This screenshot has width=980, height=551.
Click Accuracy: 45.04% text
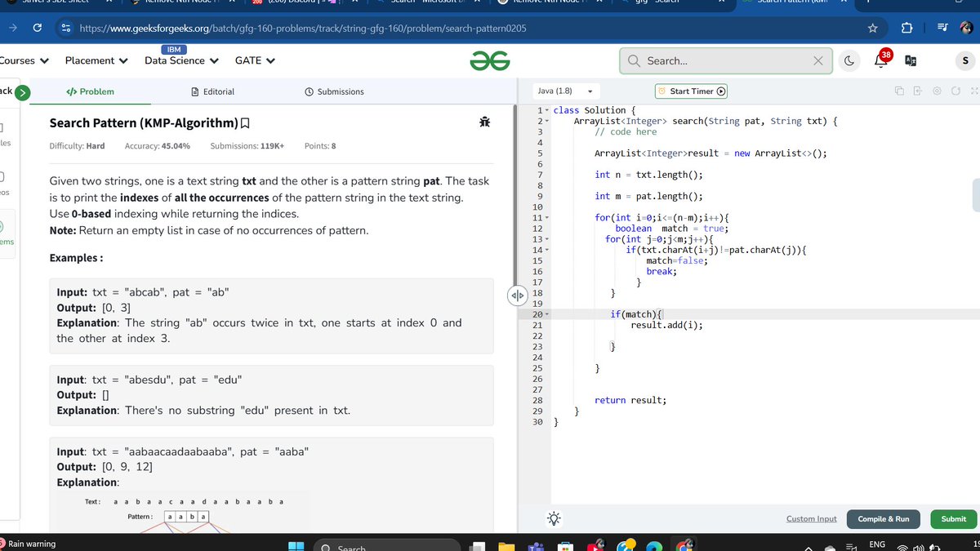tap(158, 146)
